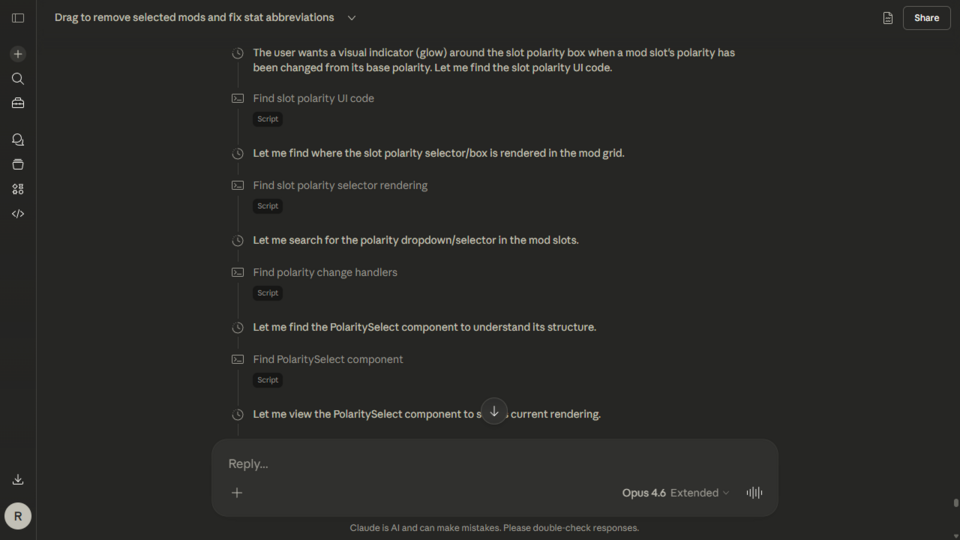
Task: Open the toolbox icon in sidebar
Action: [x=18, y=103]
